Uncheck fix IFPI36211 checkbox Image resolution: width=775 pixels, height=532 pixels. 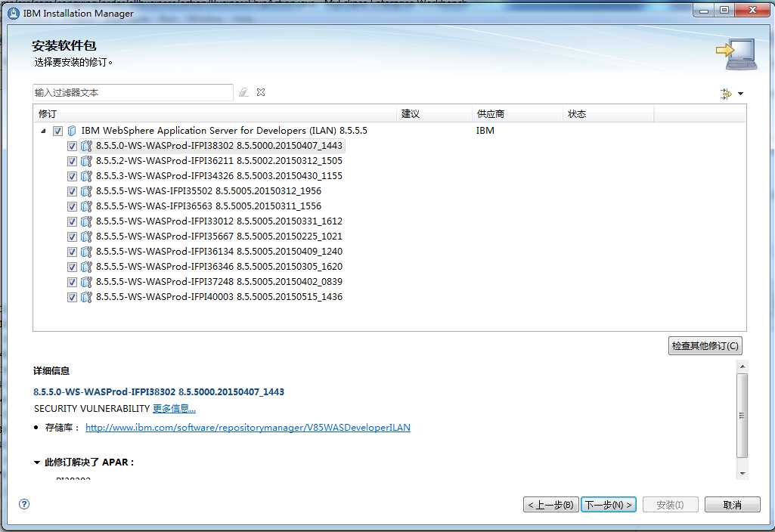click(72, 161)
